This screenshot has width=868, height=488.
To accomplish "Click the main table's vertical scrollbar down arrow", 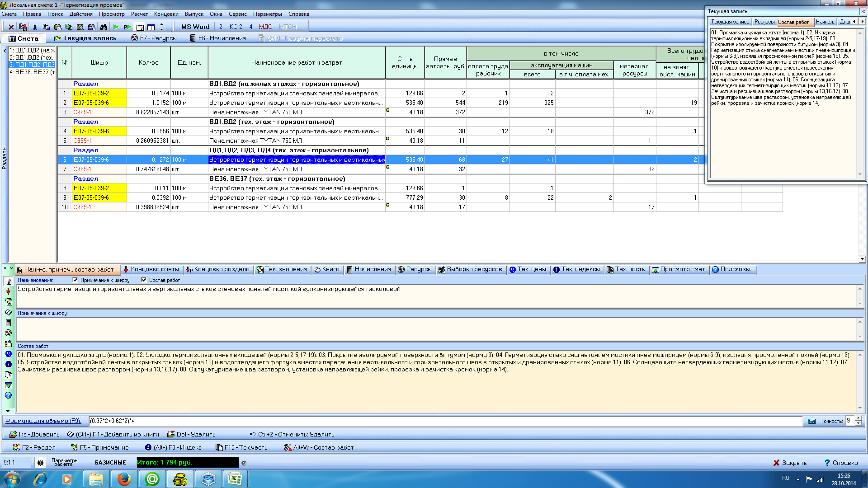I will click(x=862, y=259).
